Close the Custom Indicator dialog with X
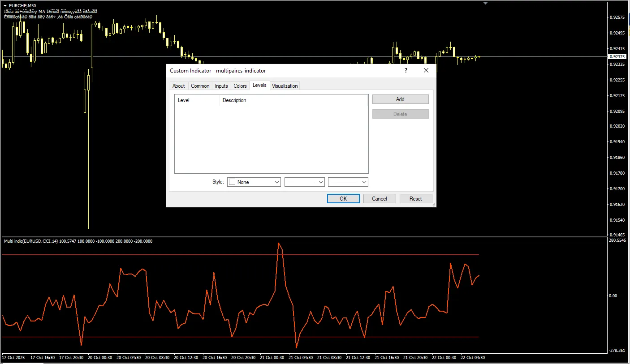 coord(426,70)
